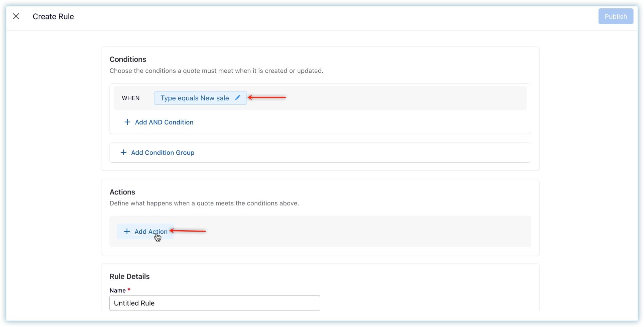This screenshot has height=327, width=644.
Task: Click the 'Add Action' button text
Action: coord(151,232)
